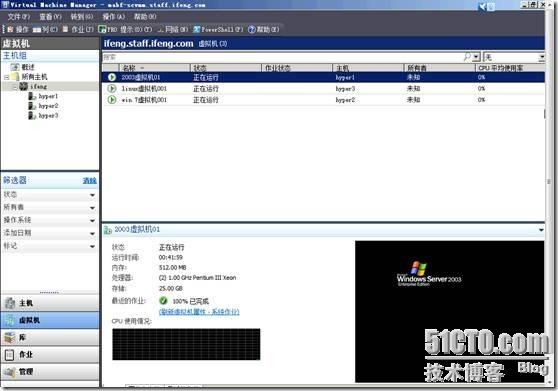Switch to 库 (Library) navigation view
558x391 pixels.
50,337
